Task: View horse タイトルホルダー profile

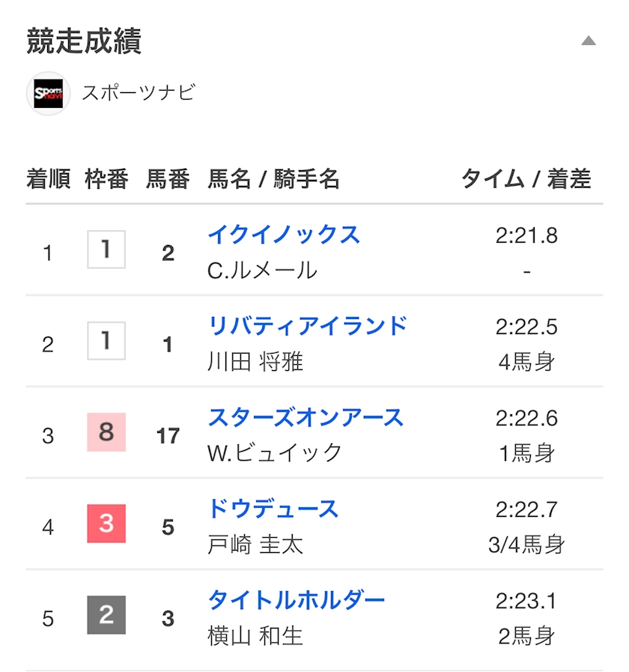Action: click(x=297, y=600)
